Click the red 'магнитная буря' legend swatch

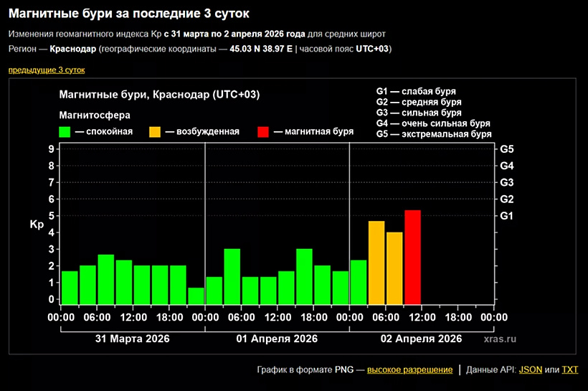pyautogui.click(x=263, y=132)
